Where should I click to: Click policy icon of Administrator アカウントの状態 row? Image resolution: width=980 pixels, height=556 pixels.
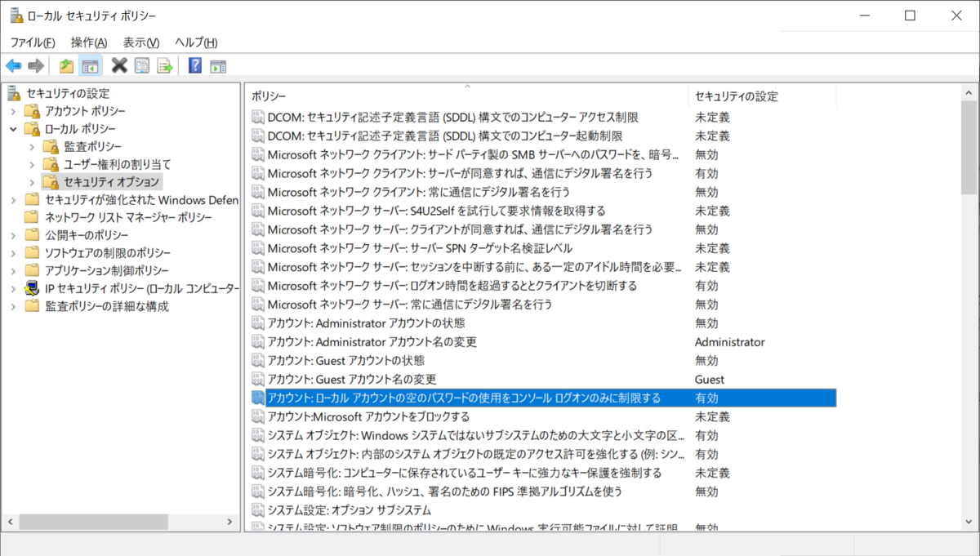pos(258,322)
